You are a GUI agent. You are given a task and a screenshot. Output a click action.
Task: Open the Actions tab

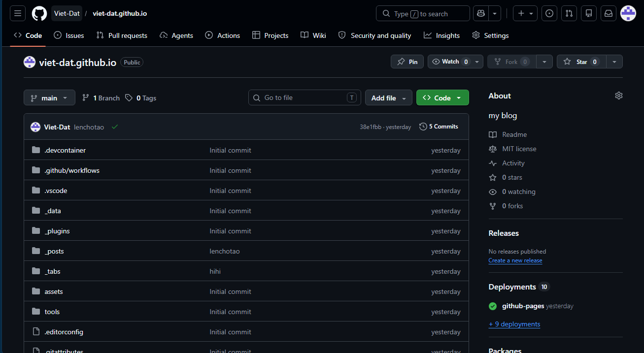222,35
